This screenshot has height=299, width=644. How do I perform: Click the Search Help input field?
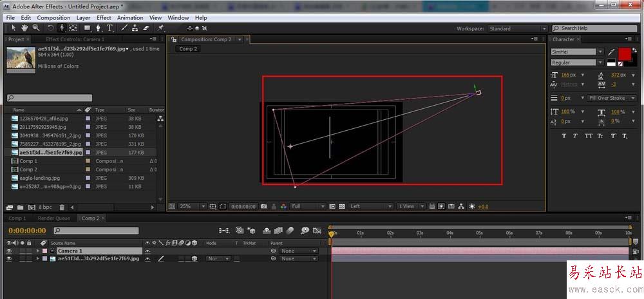coord(593,28)
